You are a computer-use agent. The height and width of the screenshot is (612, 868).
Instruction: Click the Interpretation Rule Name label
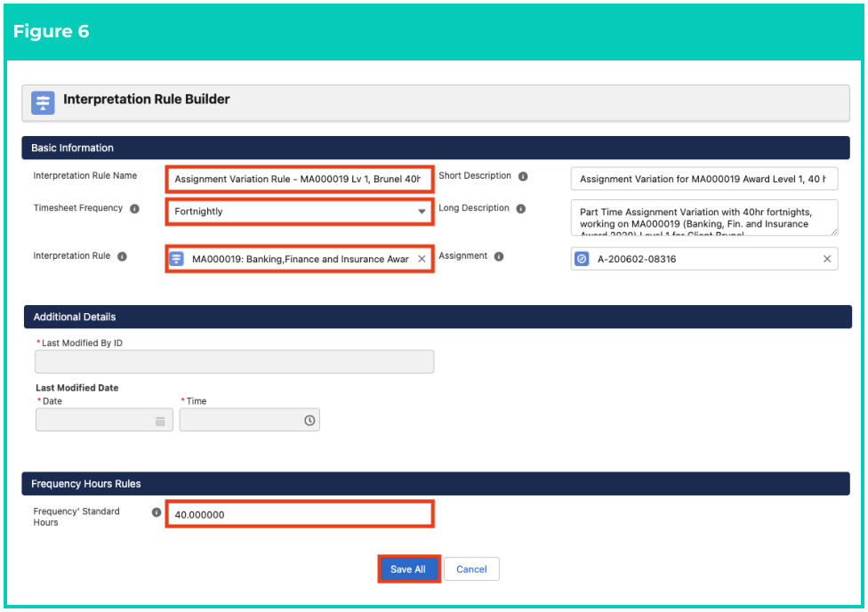click(84, 175)
